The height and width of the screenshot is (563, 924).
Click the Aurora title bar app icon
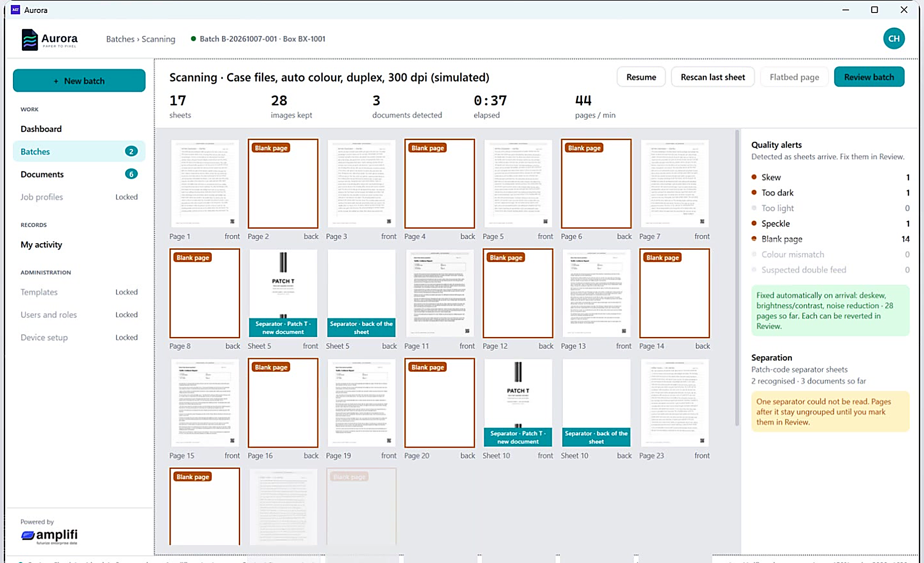[x=15, y=10]
